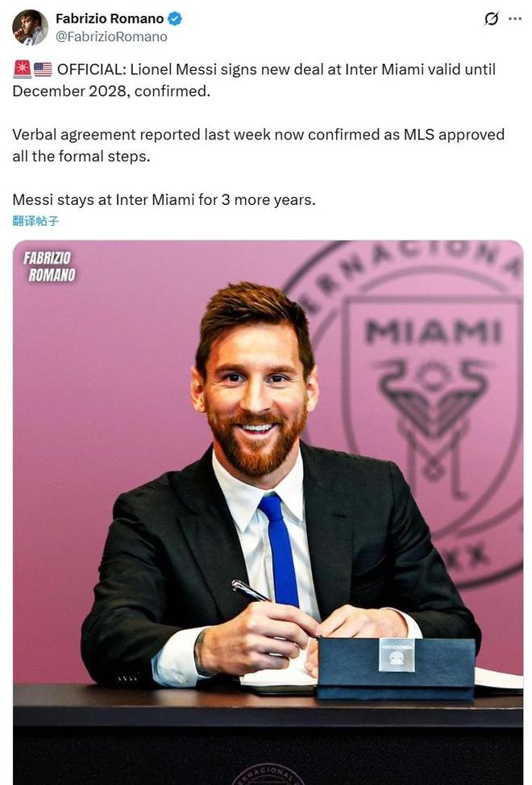This screenshot has width=532, height=785.
Task: Click the blue verified badge
Action: pos(175,19)
